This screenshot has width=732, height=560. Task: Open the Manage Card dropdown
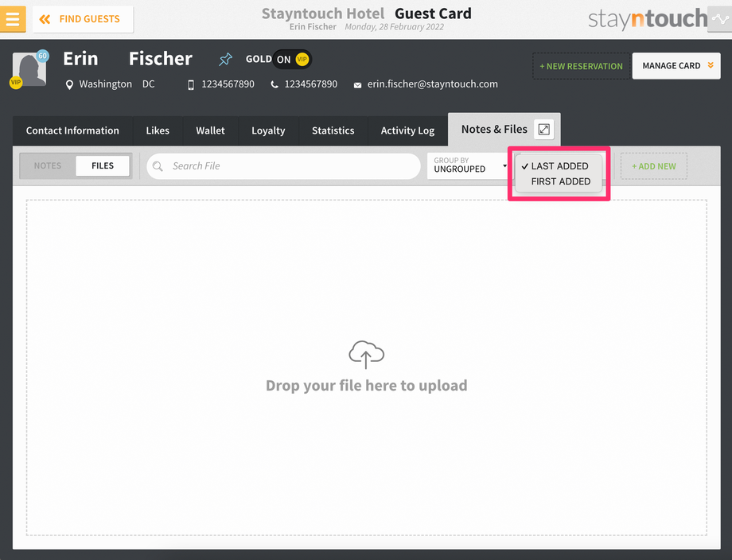(676, 66)
